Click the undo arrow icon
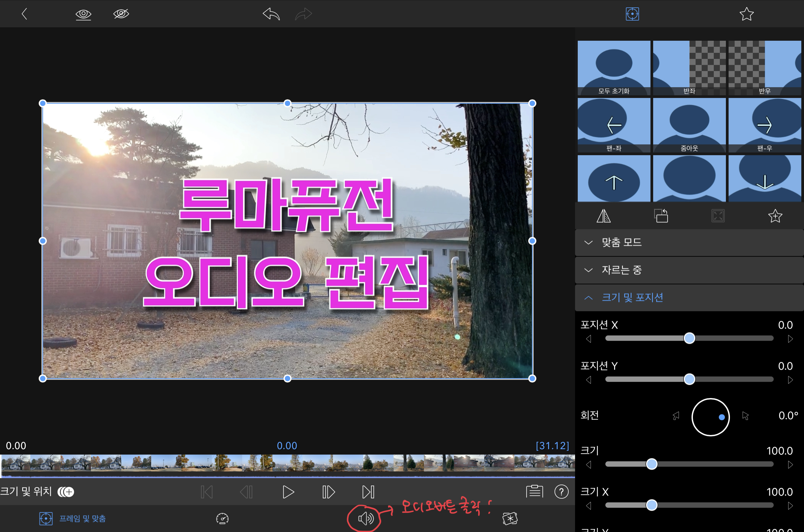 (271, 14)
